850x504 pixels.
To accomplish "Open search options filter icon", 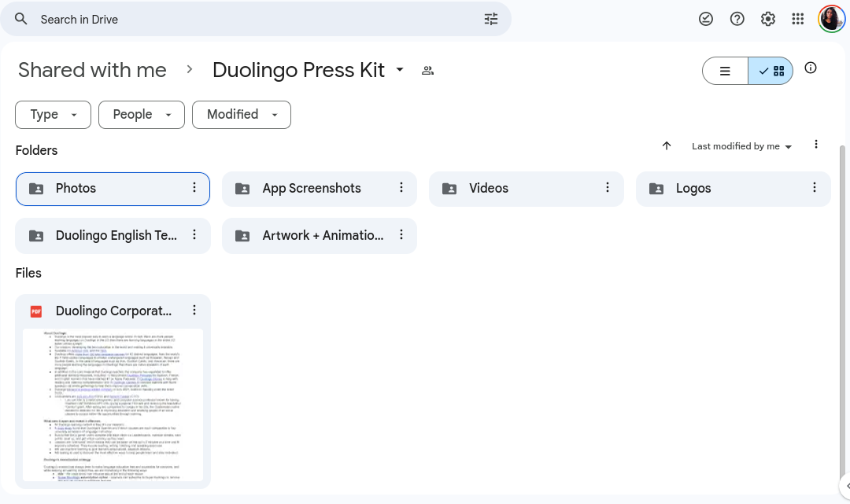I will coord(491,18).
